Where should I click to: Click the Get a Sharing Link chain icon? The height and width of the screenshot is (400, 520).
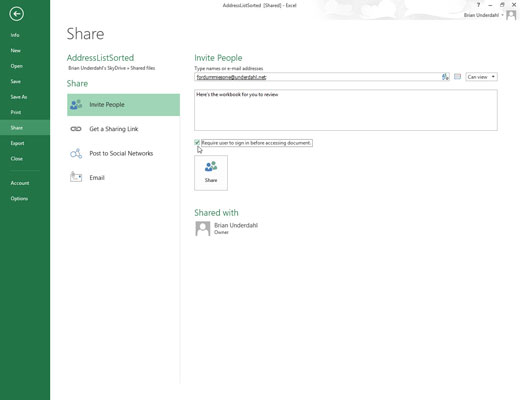pos(76,129)
